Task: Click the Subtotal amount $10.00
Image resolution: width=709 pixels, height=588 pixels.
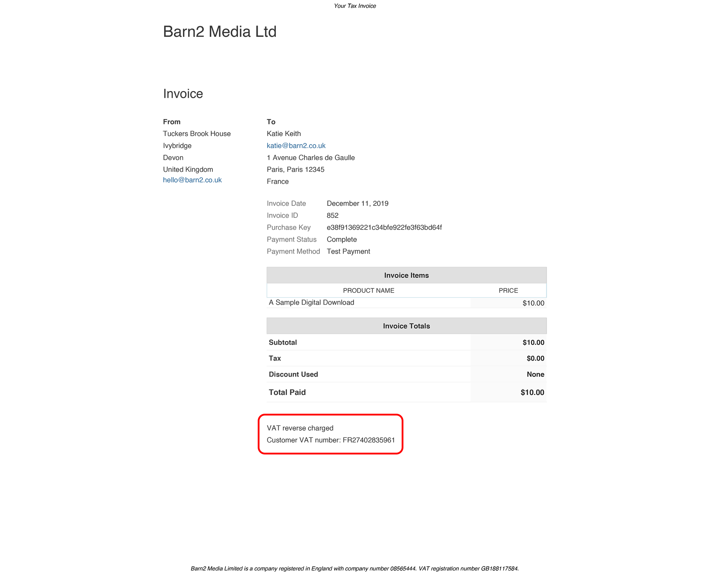Action: (x=533, y=343)
